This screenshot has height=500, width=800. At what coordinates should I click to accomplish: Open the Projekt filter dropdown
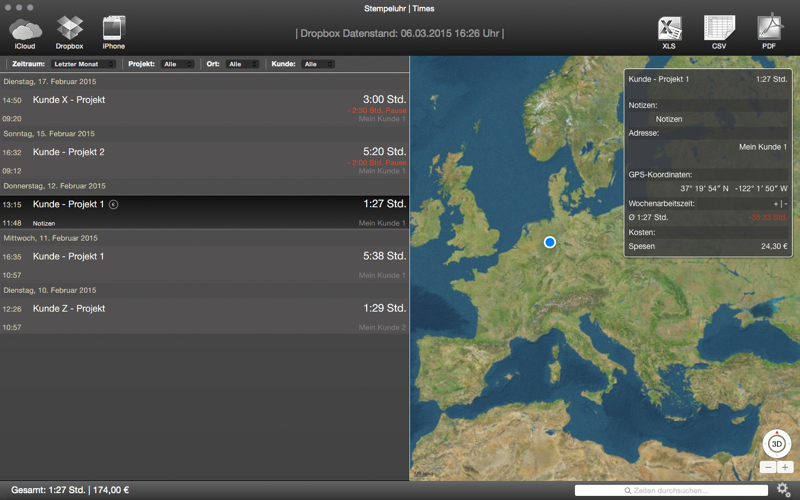(x=178, y=64)
